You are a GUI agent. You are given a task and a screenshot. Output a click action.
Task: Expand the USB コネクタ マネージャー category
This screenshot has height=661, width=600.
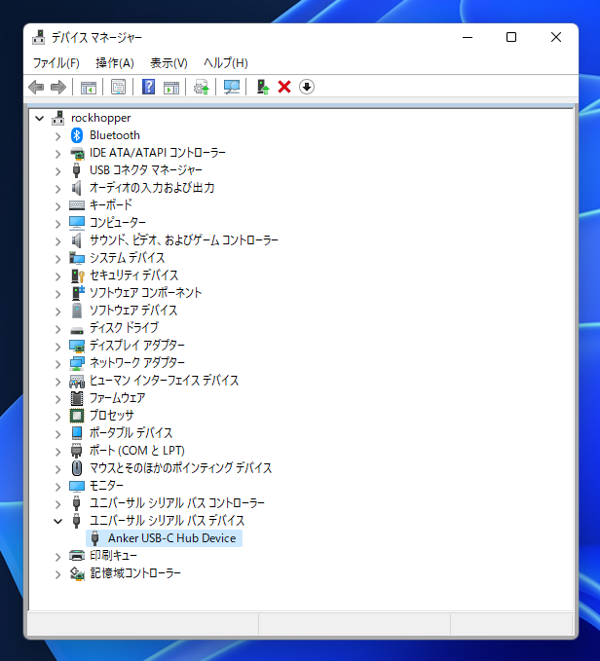pyautogui.click(x=58, y=171)
